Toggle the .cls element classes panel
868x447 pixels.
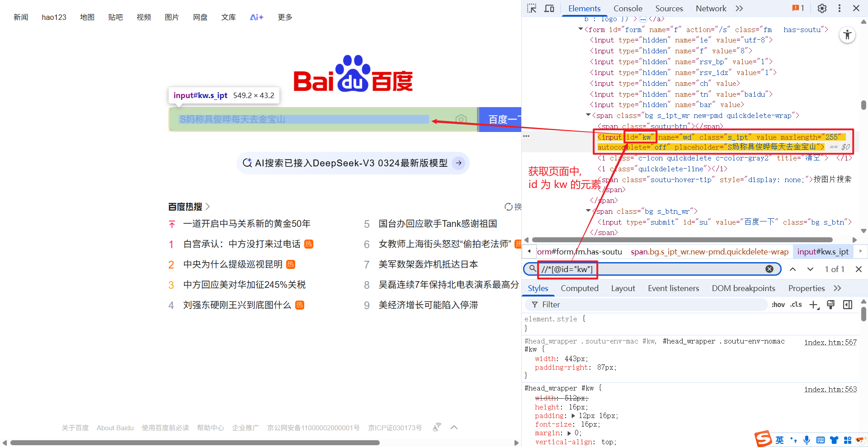[x=796, y=305]
